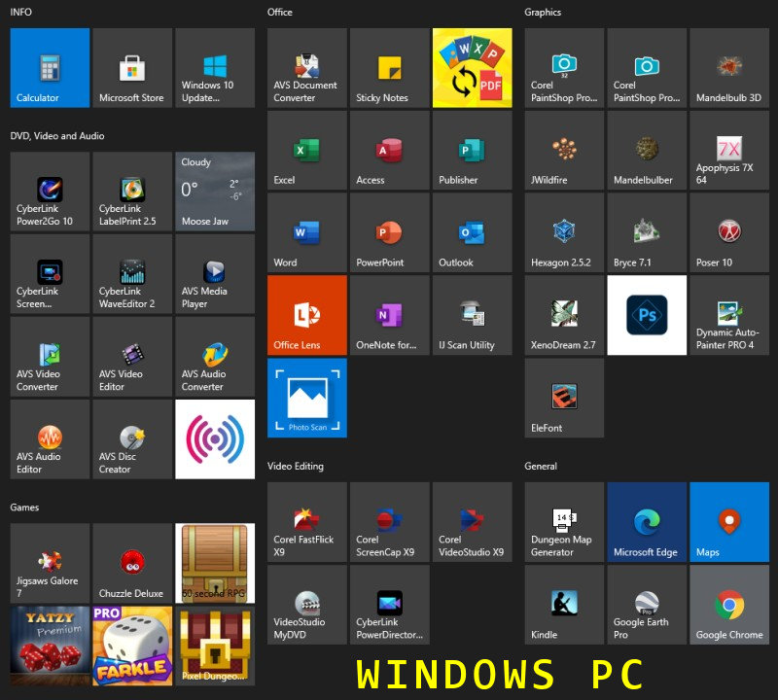Open CyberLink Power2Go 10
Screen dimensions: 778x700
click(50, 192)
